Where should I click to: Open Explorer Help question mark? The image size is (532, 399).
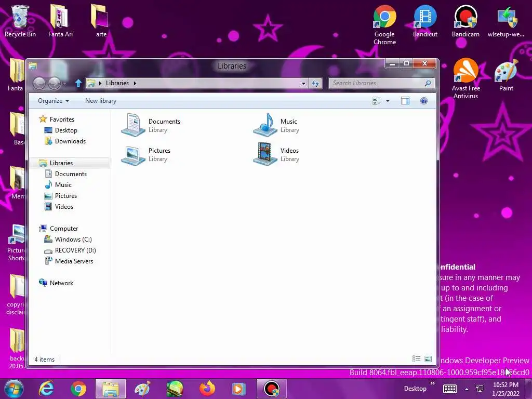click(424, 101)
